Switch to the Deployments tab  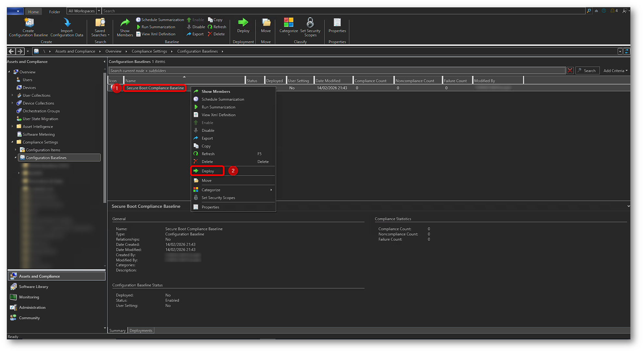(141, 330)
